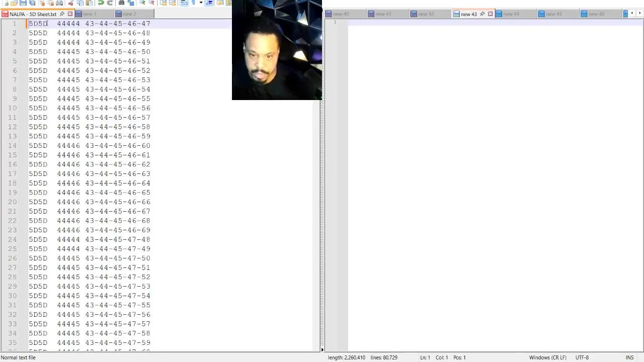Click the Paste clipboard icon
The height and width of the screenshot is (362, 644).
pos(89,3)
